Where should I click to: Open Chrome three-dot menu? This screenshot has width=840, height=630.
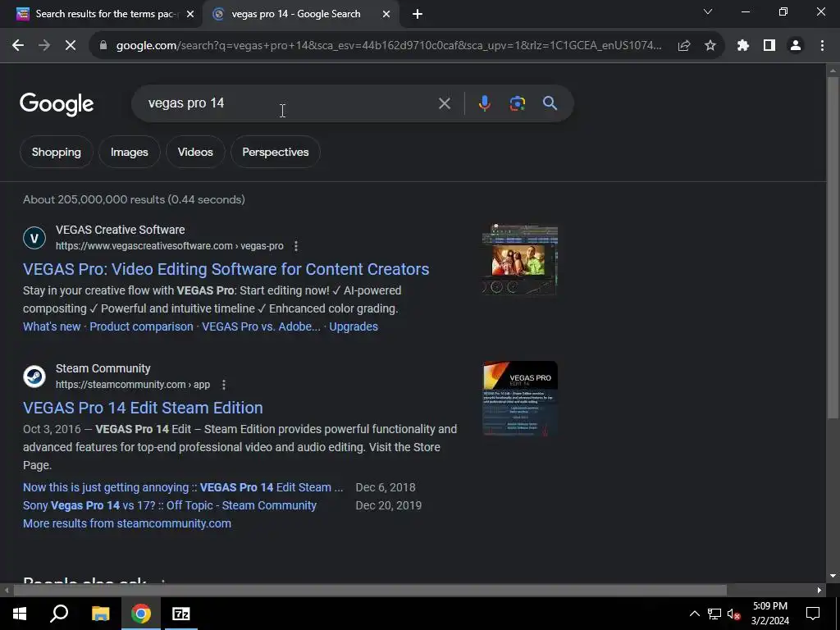pos(822,46)
